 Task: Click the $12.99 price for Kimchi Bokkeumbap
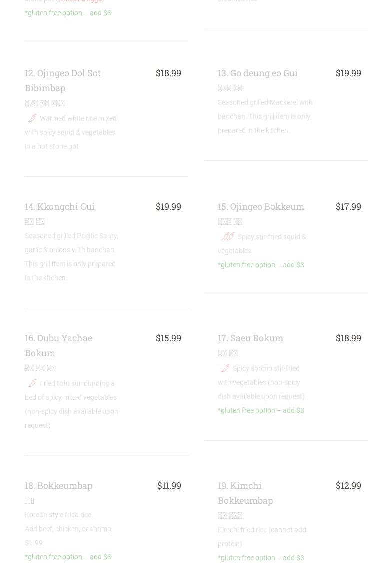pyautogui.click(x=348, y=485)
